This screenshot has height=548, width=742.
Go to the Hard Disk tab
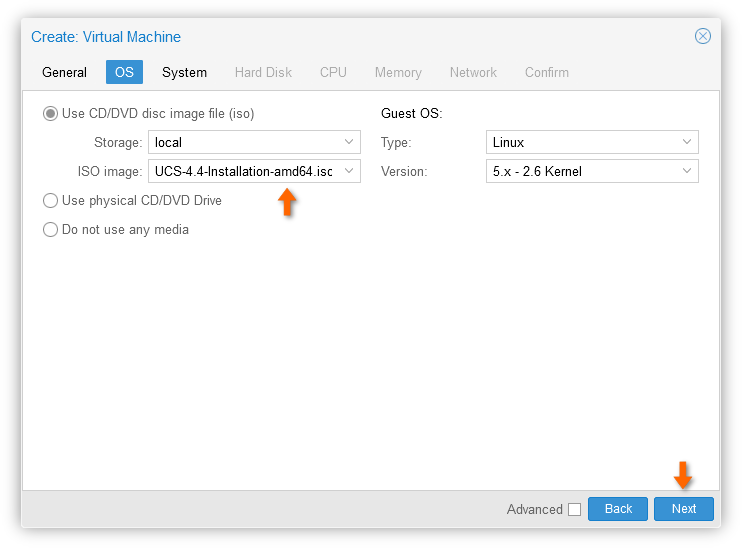(x=263, y=72)
